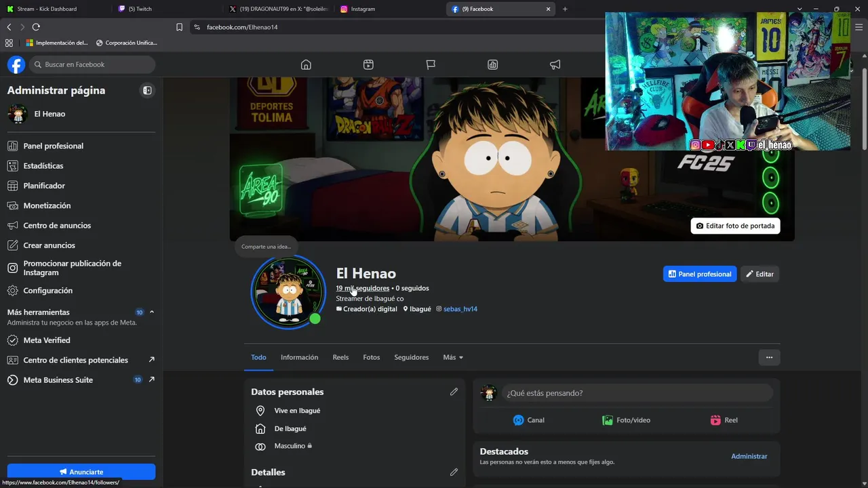Click the page vertical scrollbar
The width and height of the screenshot is (868, 488).
(865, 108)
